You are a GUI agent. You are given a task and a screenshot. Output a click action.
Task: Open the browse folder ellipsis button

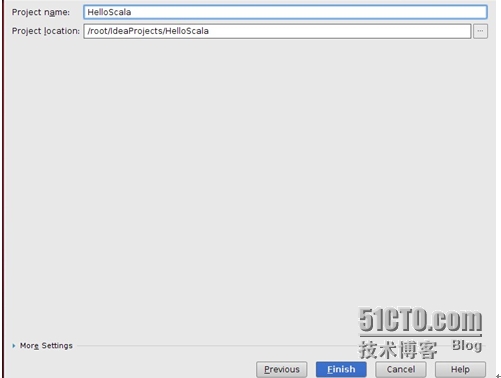pos(480,31)
